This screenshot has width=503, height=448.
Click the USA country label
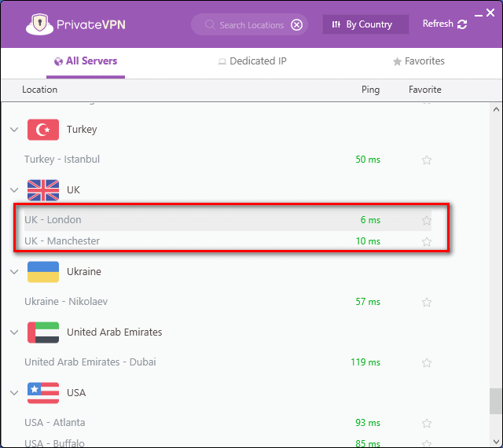76,393
